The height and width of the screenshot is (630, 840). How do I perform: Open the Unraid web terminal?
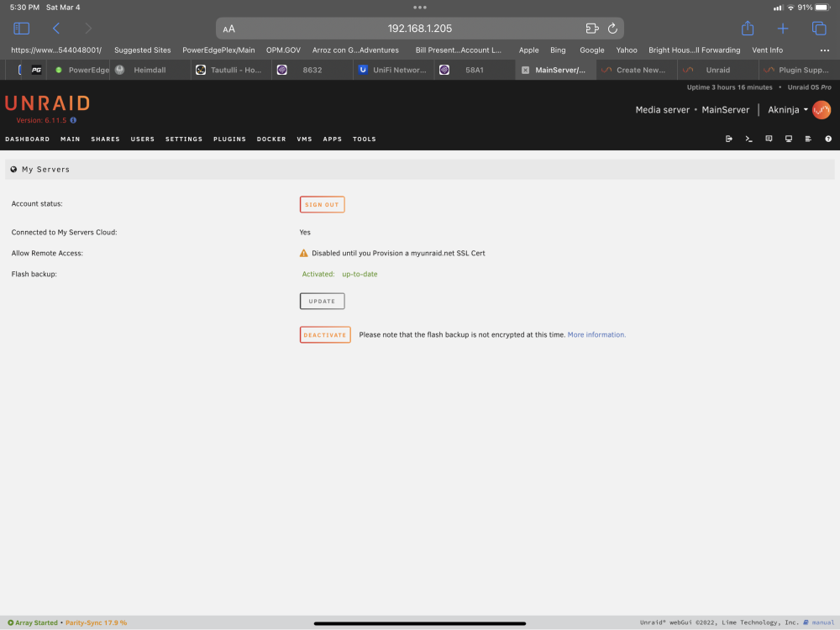(749, 139)
